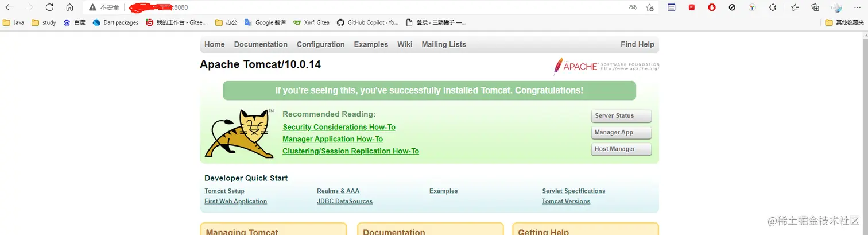Click the Apache Tomcat/10.0.14 heading
The image size is (868, 235).
[260, 64]
